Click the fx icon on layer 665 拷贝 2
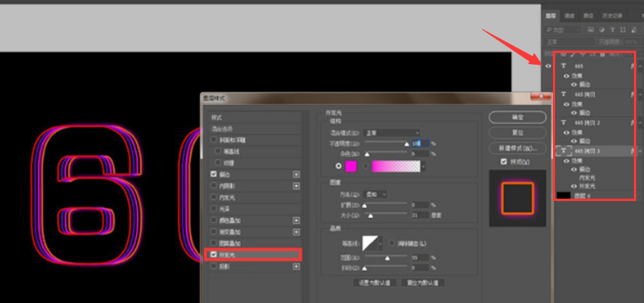644x303 pixels. coord(632,122)
